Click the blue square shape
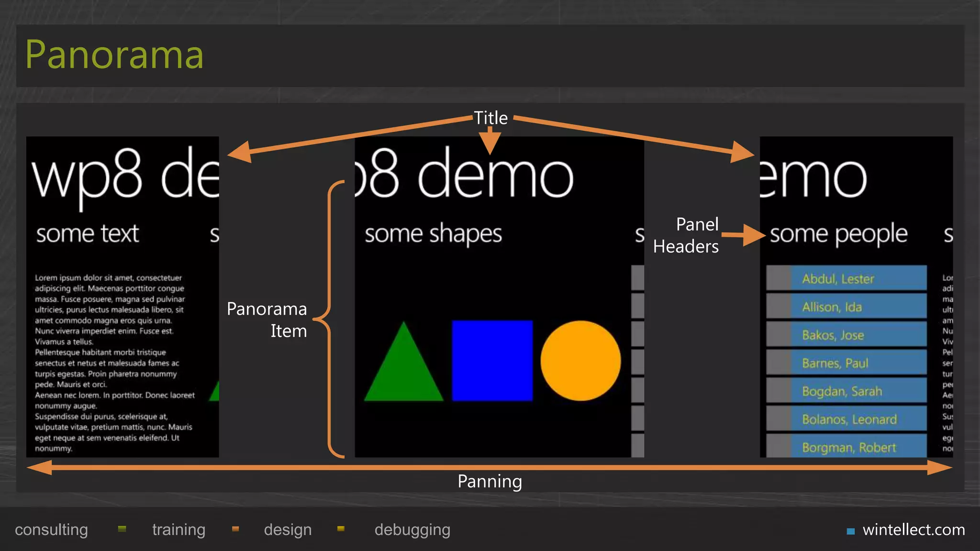Viewport: 980px width, 551px height. point(492,360)
